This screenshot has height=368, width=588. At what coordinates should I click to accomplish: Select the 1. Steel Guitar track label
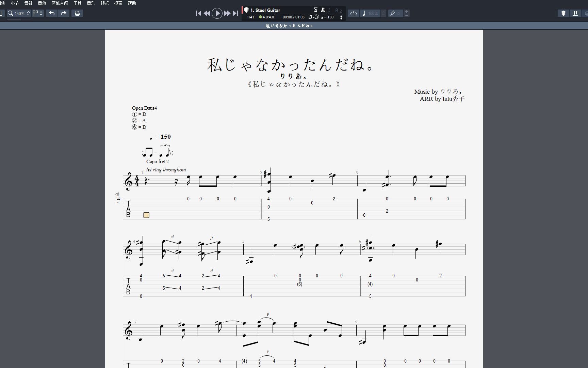[x=265, y=10]
